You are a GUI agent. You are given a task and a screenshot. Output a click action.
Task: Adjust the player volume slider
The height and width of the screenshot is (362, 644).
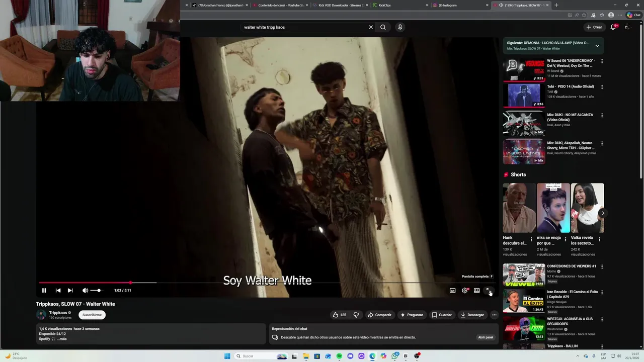tap(95, 291)
